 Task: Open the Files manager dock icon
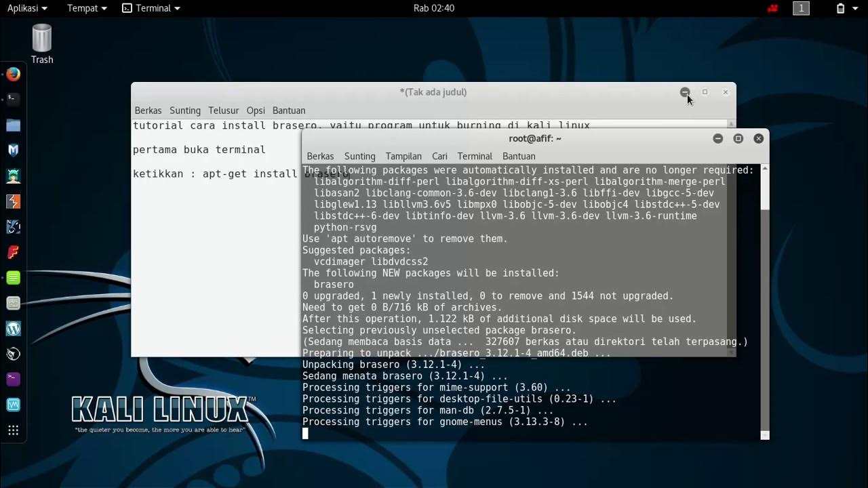(x=14, y=125)
